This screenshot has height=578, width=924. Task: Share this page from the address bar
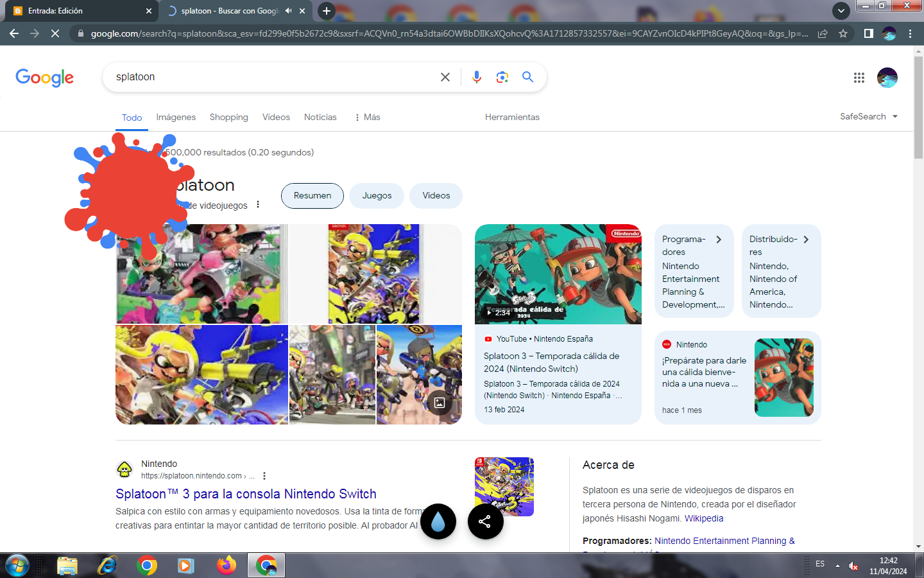point(823,33)
